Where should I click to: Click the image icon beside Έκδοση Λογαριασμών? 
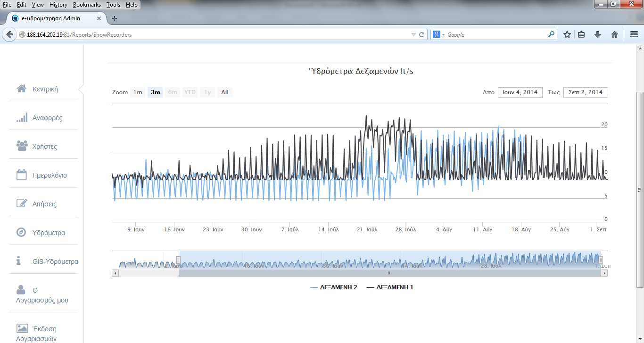coord(22,328)
